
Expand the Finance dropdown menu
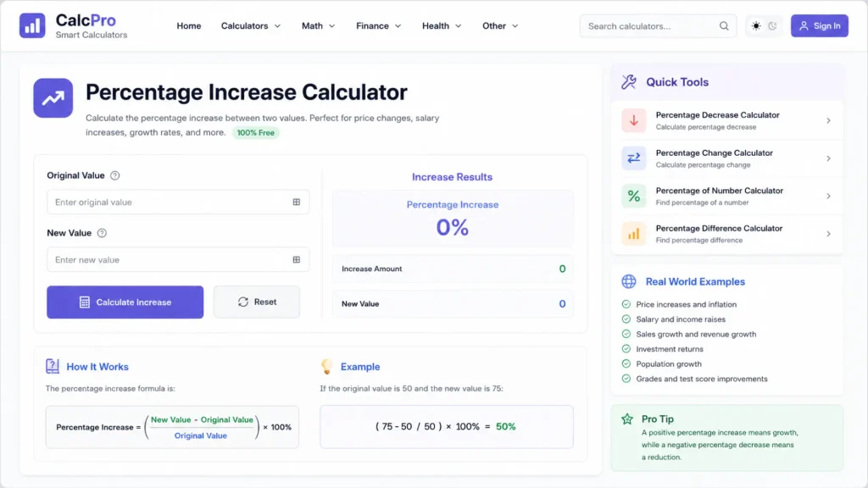[379, 26]
